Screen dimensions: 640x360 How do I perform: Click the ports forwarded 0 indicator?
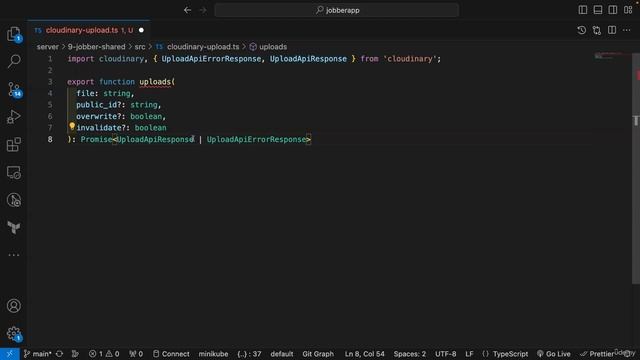coord(136,354)
